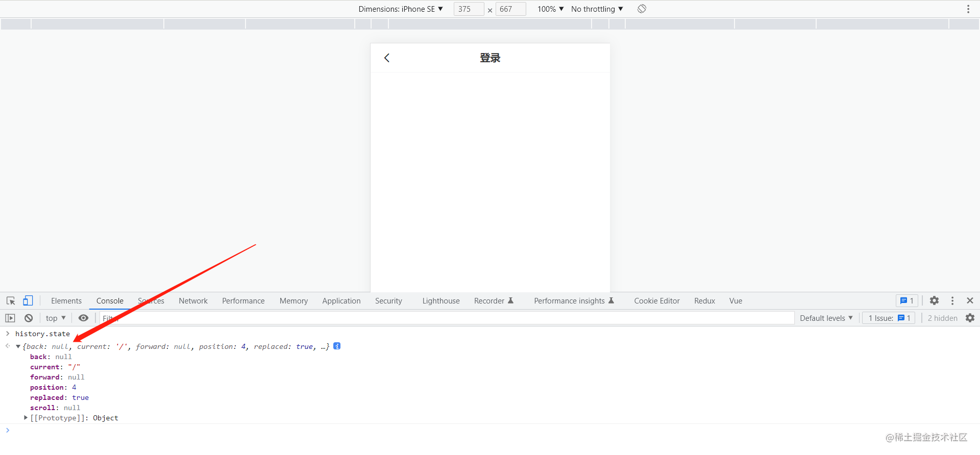Expand the Default levels dropdown
Screen dimensions: 980x455
826,318
